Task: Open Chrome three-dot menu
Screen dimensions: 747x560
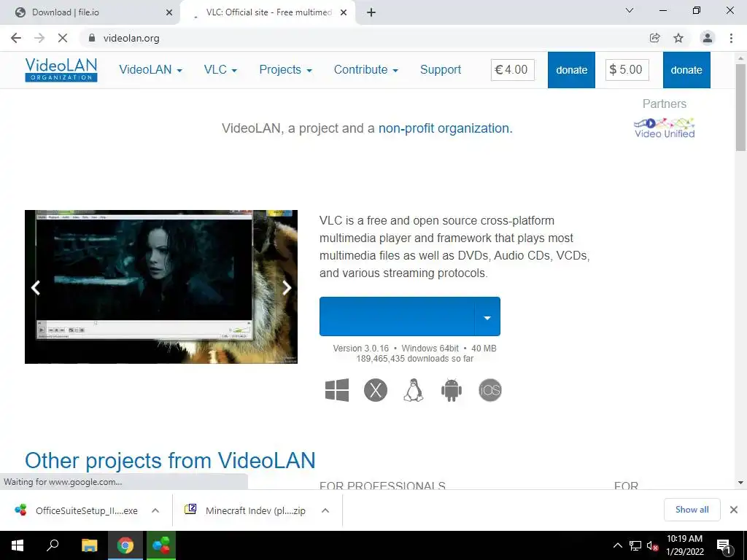Action: click(x=731, y=38)
